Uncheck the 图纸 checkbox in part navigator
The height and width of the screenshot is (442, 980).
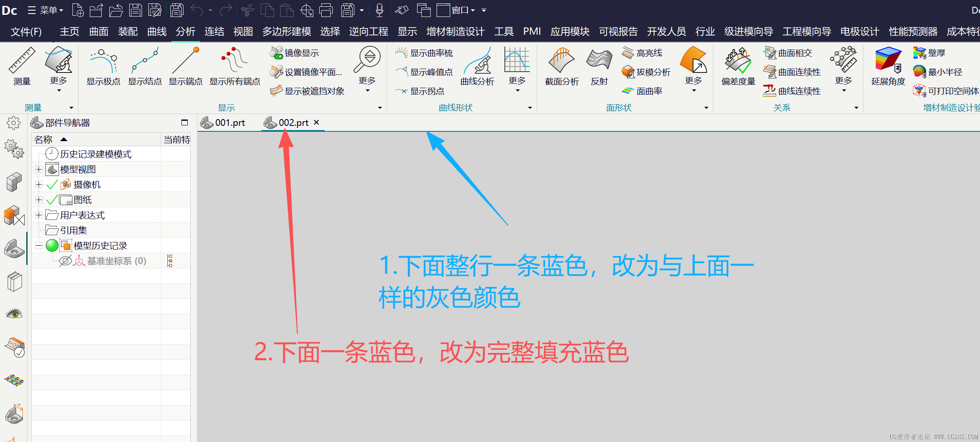[x=52, y=199]
